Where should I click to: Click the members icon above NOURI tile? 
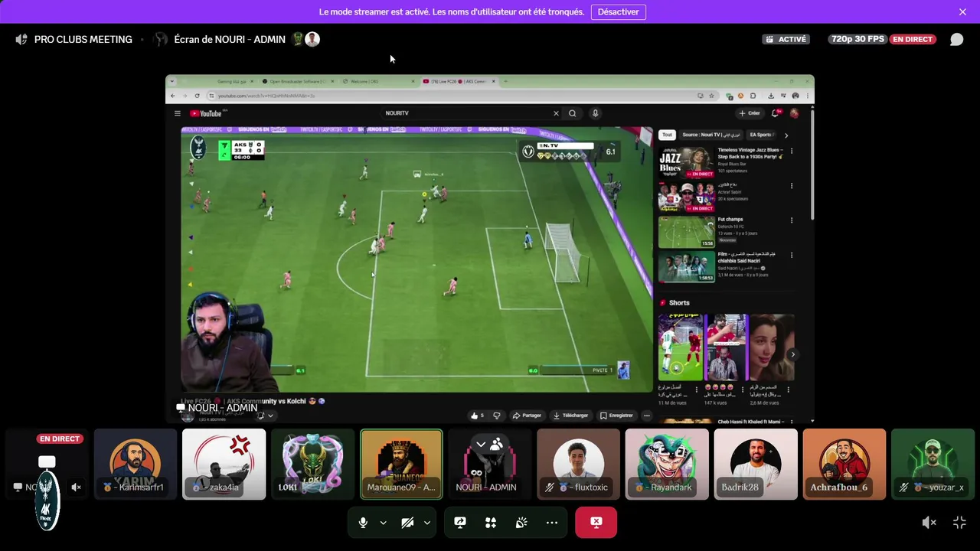pyautogui.click(x=496, y=444)
